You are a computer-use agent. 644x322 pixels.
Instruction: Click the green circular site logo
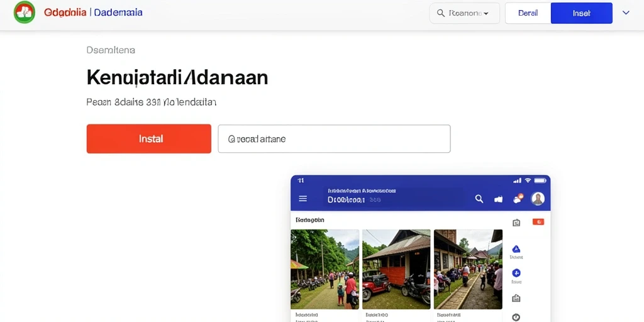coord(25,13)
